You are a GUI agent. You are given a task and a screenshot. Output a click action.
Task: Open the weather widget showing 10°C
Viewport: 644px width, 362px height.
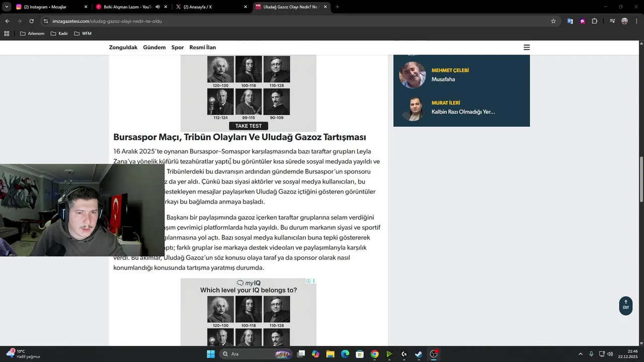coord(23,354)
